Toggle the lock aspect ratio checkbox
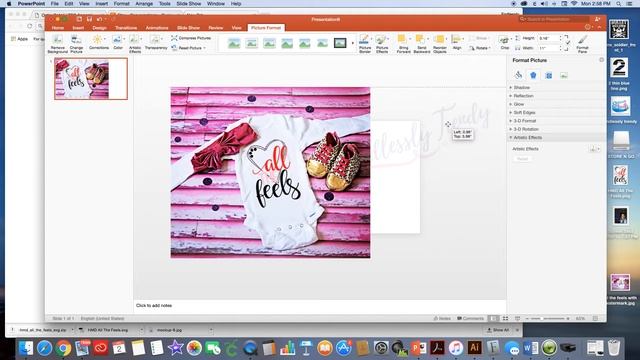Image resolution: width=640 pixels, height=360 pixels. [567, 43]
